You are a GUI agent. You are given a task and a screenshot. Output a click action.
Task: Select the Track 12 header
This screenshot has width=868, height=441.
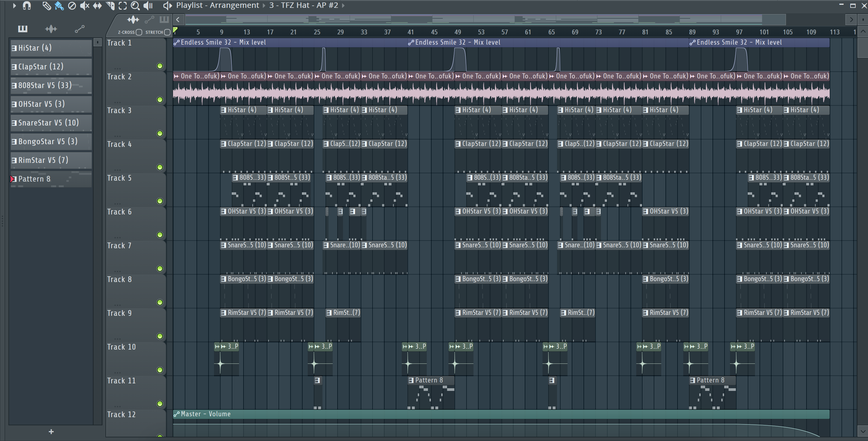[x=136, y=424]
